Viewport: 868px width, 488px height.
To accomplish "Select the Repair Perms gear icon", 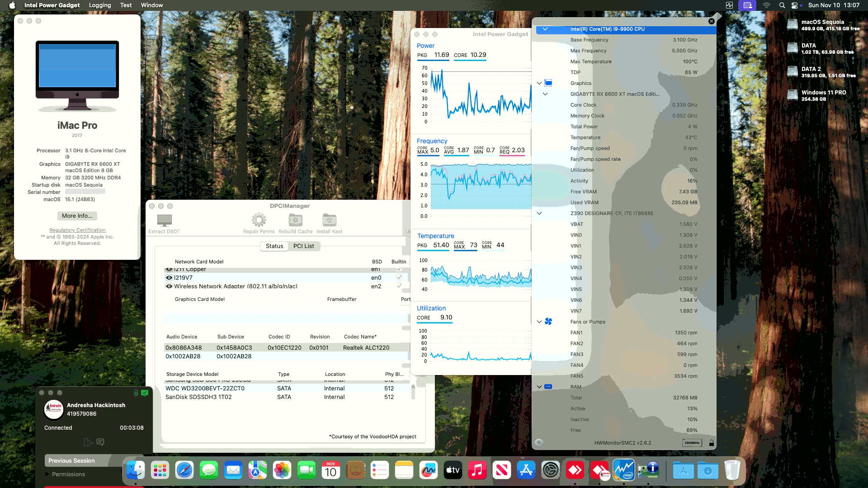I will (x=259, y=220).
